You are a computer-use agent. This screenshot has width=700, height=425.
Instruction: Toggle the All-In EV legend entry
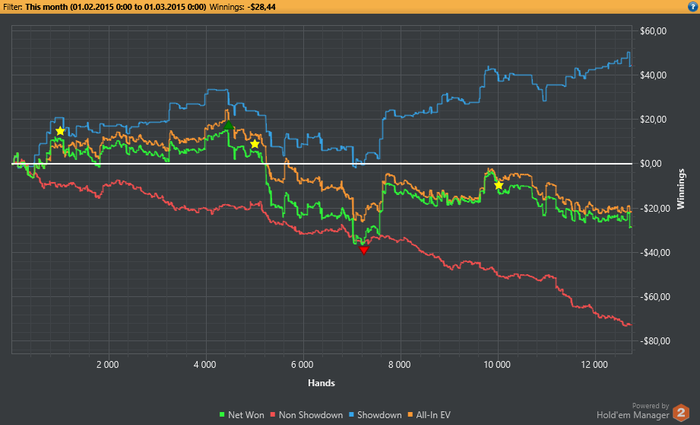point(429,415)
